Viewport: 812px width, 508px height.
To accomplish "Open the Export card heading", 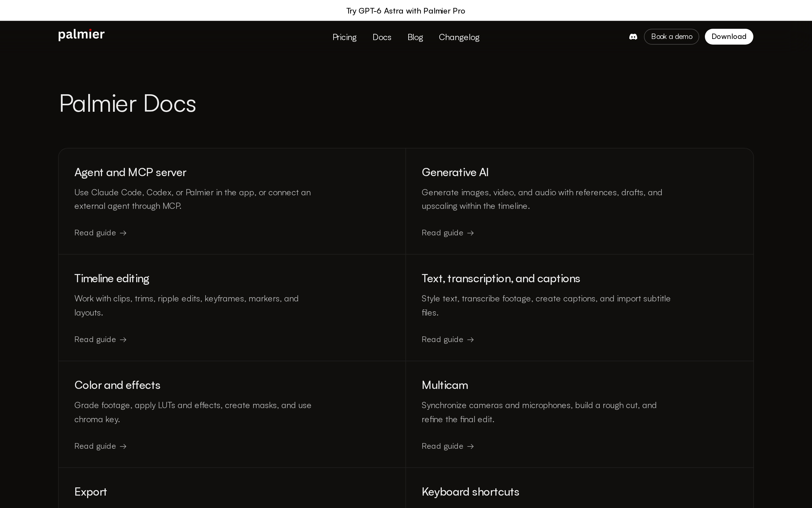I will (91, 492).
